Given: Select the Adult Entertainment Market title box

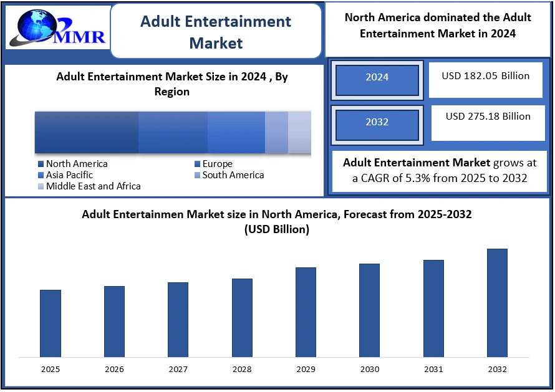Looking at the screenshot, I should click(216, 31).
